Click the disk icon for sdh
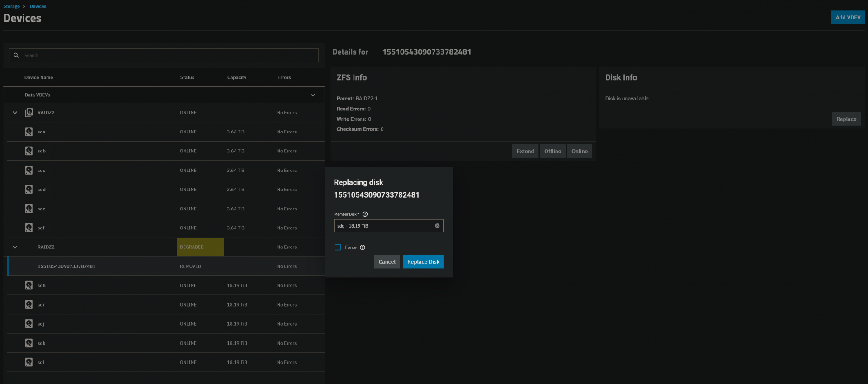The image size is (868, 384). (x=29, y=285)
